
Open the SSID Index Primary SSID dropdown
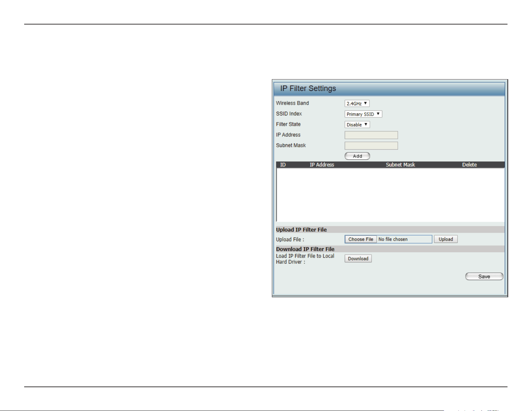coord(363,114)
